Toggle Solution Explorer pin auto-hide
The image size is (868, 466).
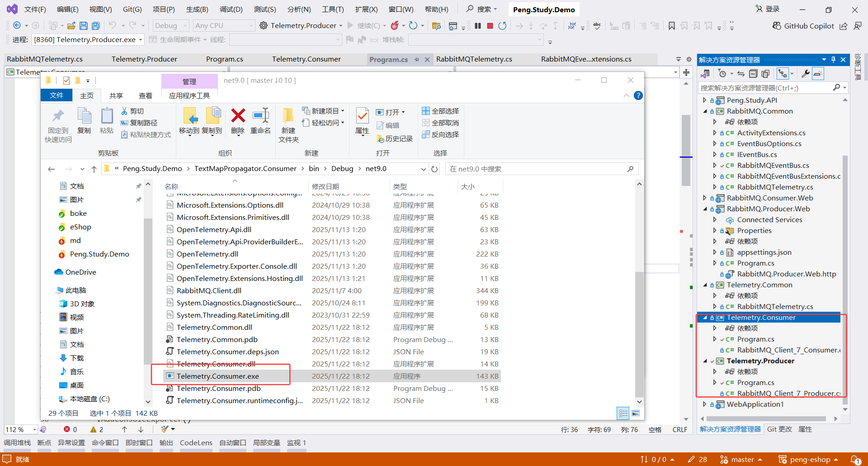point(834,60)
